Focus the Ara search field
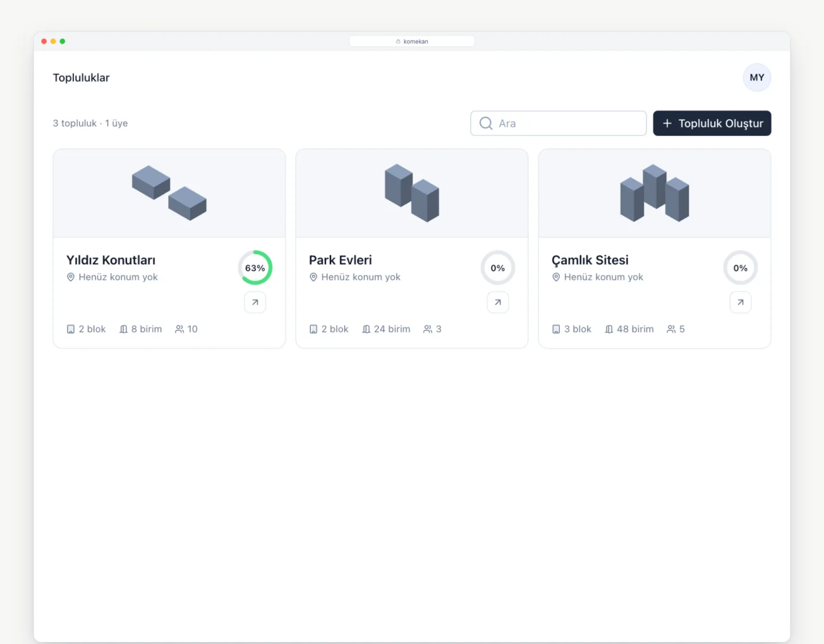The image size is (824, 644). (558, 123)
